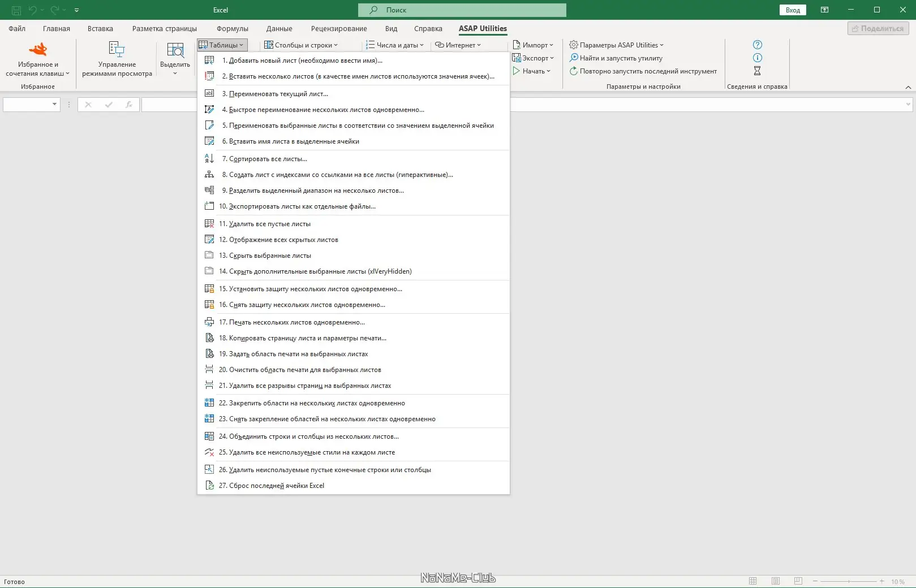This screenshot has width=916, height=588.
Task: Expand the Экспорт dropdown
Action: (533, 58)
